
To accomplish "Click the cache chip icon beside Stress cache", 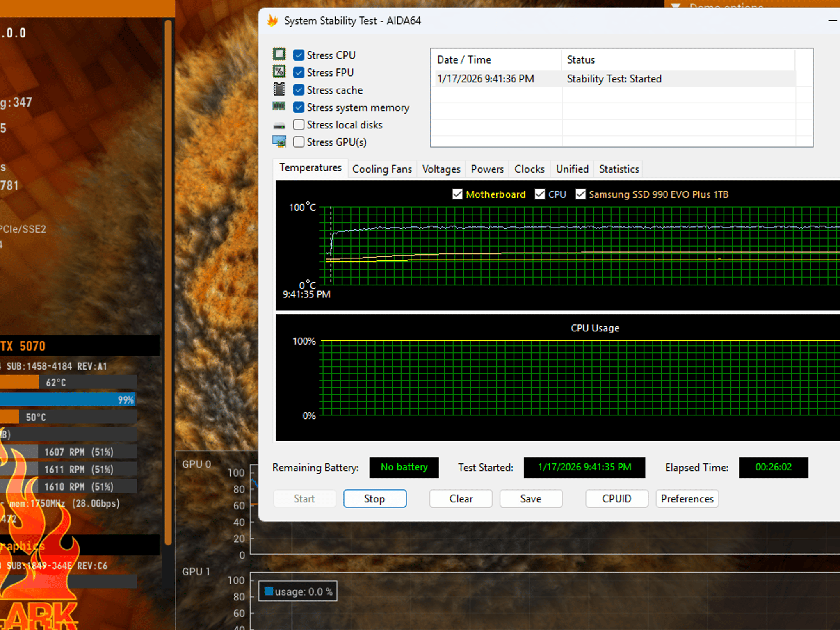I will [x=279, y=89].
